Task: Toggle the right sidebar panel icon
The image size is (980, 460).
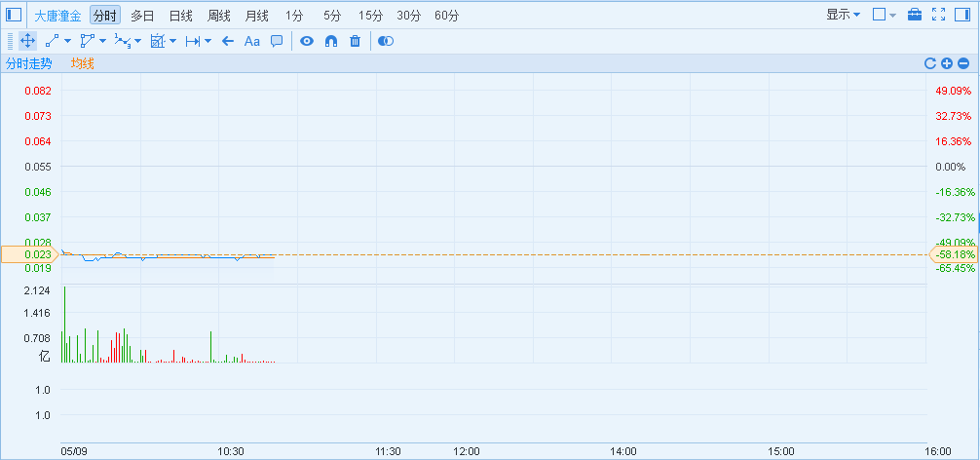Action: point(961,15)
